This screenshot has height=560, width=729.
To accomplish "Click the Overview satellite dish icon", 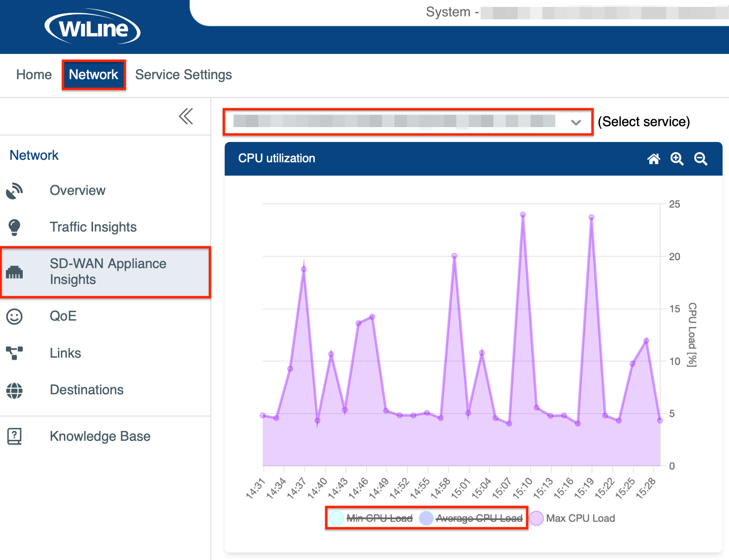I will click(x=14, y=191).
